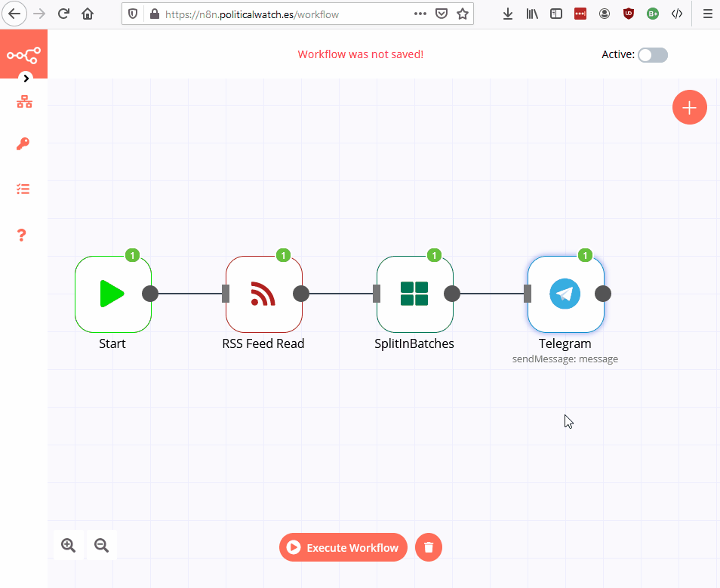
Task: Open page actions three-dot menu
Action: [x=420, y=14]
